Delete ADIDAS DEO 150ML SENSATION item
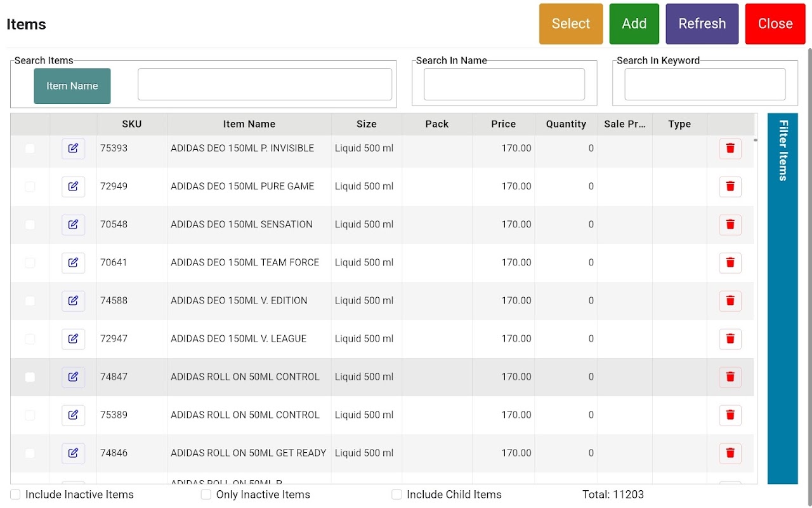The image size is (812, 508). pos(730,225)
